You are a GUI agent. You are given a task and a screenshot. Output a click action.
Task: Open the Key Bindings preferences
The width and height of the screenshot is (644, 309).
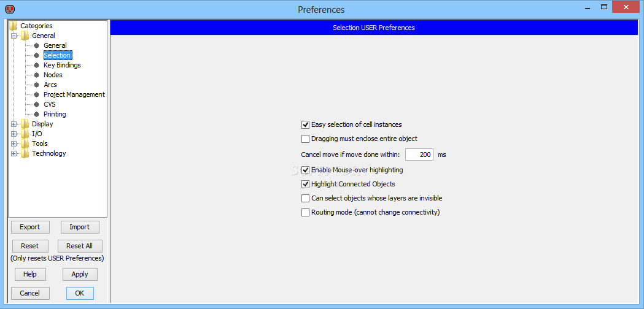(x=62, y=65)
